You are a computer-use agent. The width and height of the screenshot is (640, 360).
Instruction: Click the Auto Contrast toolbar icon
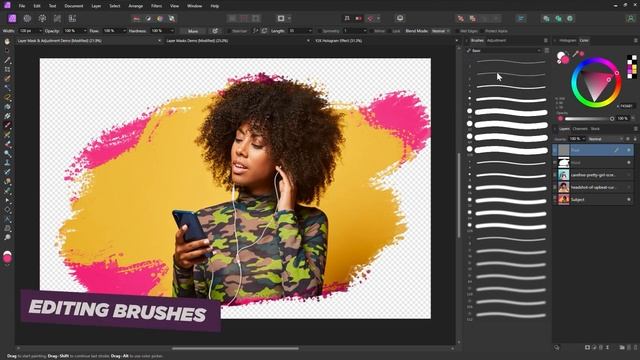(x=148, y=18)
